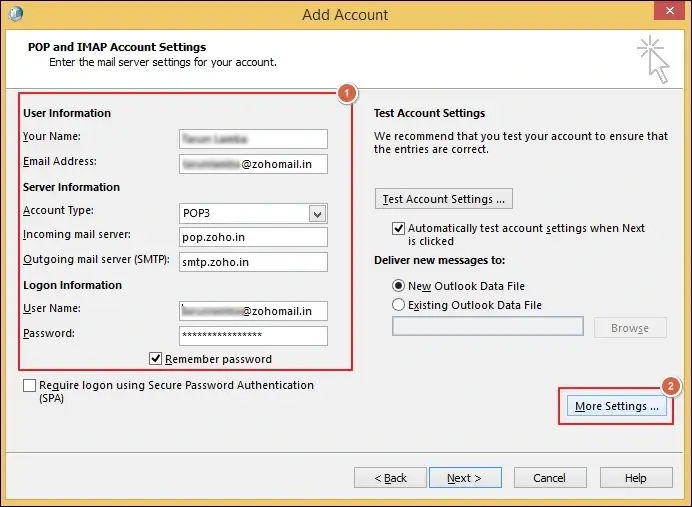Click the POP and IMAP Account Settings heading

[117, 47]
